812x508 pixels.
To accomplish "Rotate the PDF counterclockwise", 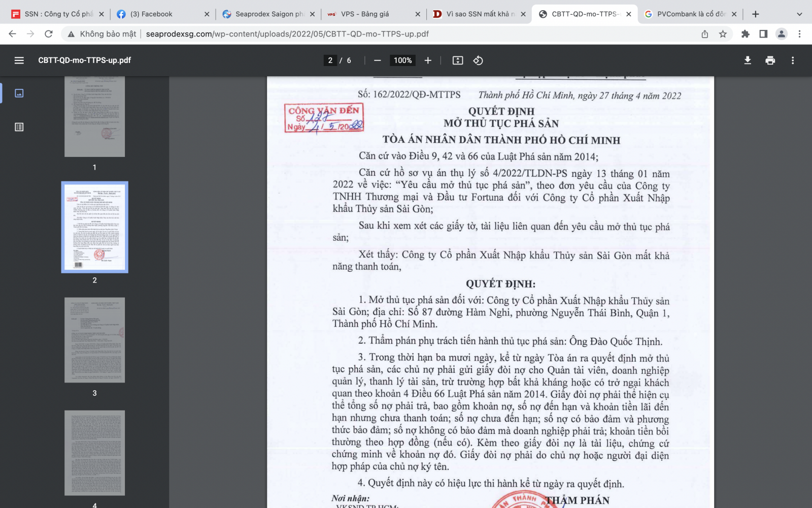I will tap(478, 60).
